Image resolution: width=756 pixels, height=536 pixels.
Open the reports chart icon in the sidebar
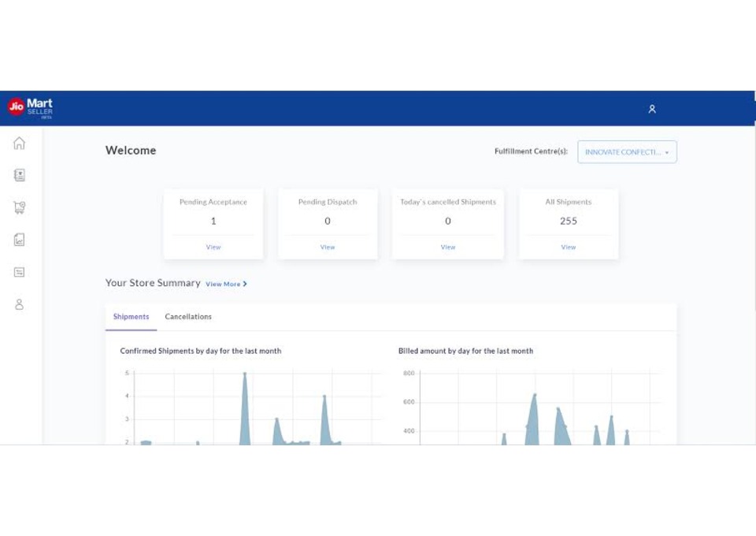[19, 240]
